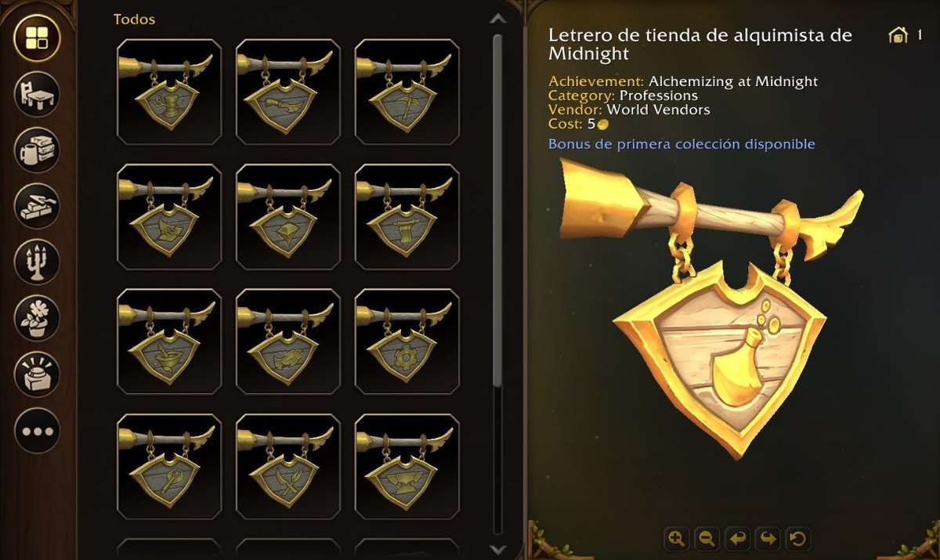Open the potted flower category
This screenshot has height=560, width=940.
point(37,317)
